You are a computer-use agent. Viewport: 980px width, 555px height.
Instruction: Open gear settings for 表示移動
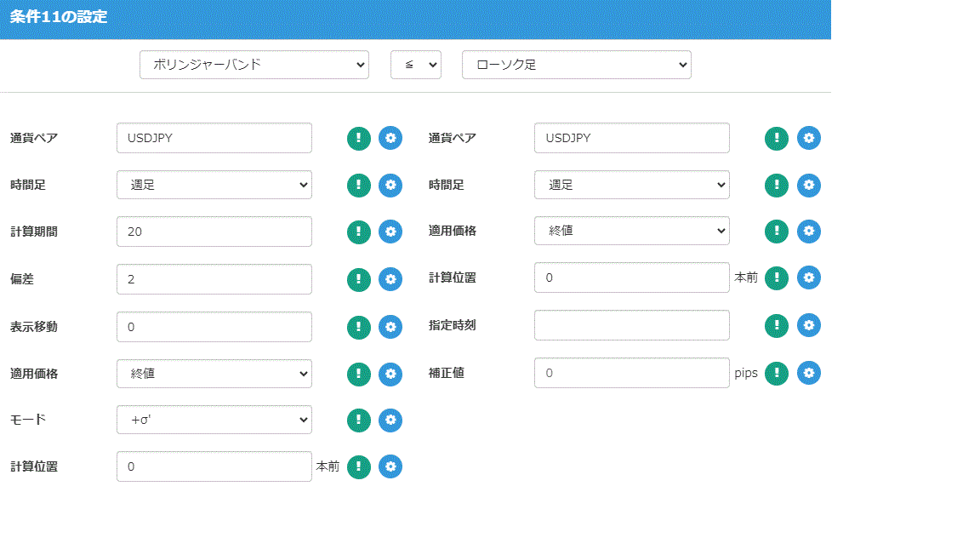[x=390, y=326]
